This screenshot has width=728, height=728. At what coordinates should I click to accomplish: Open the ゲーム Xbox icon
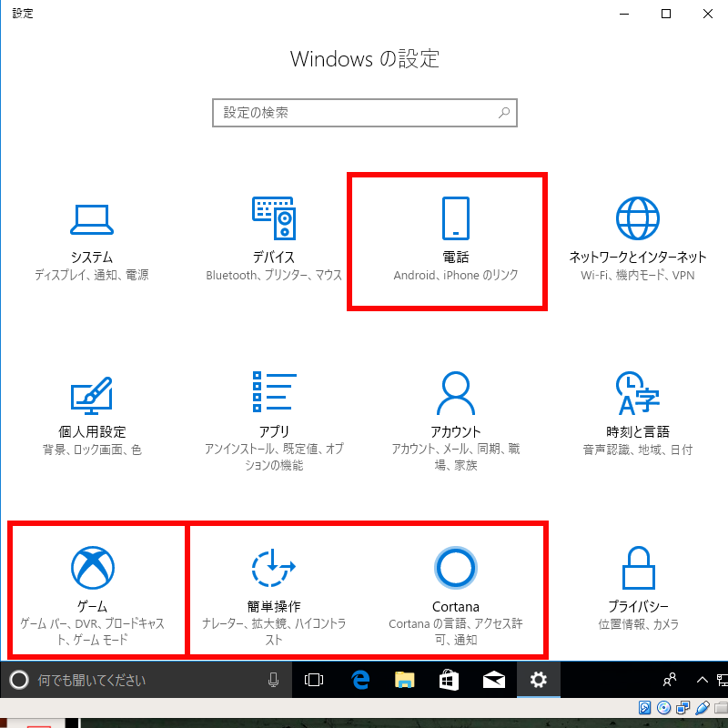[x=91, y=568]
